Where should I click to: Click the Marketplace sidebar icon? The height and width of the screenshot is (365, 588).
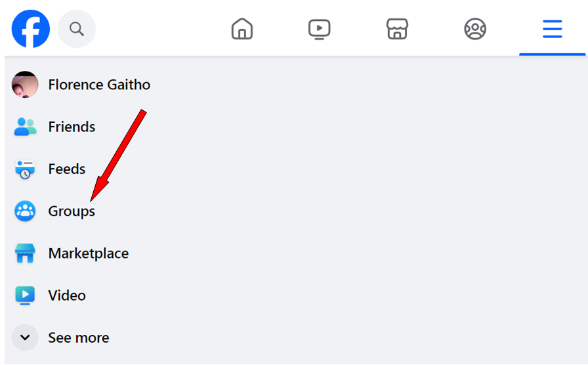click(x=25, y=253)
